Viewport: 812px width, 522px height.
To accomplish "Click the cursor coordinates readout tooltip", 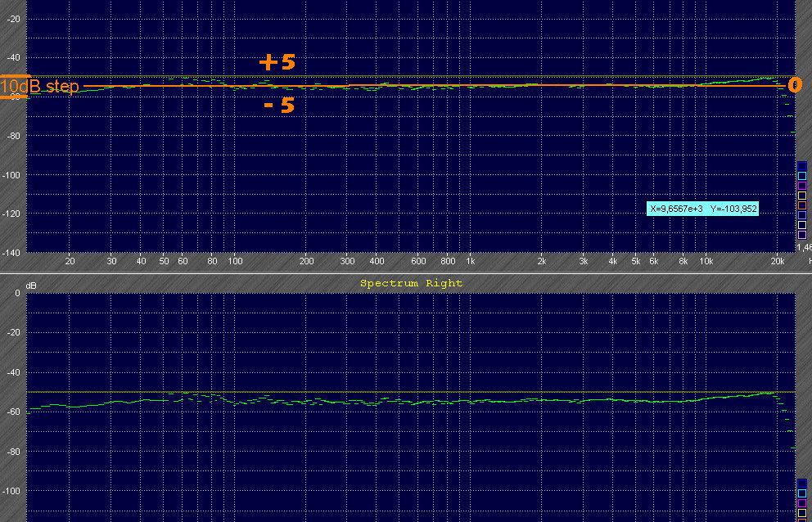I will pos(703,209).
